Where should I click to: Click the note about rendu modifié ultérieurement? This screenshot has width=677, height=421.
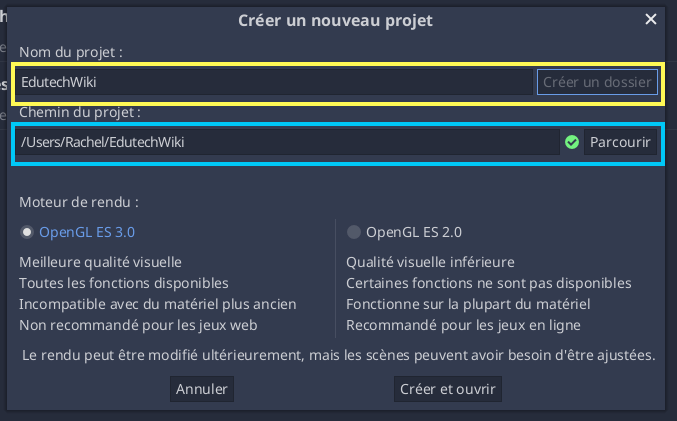click(338, 355)
